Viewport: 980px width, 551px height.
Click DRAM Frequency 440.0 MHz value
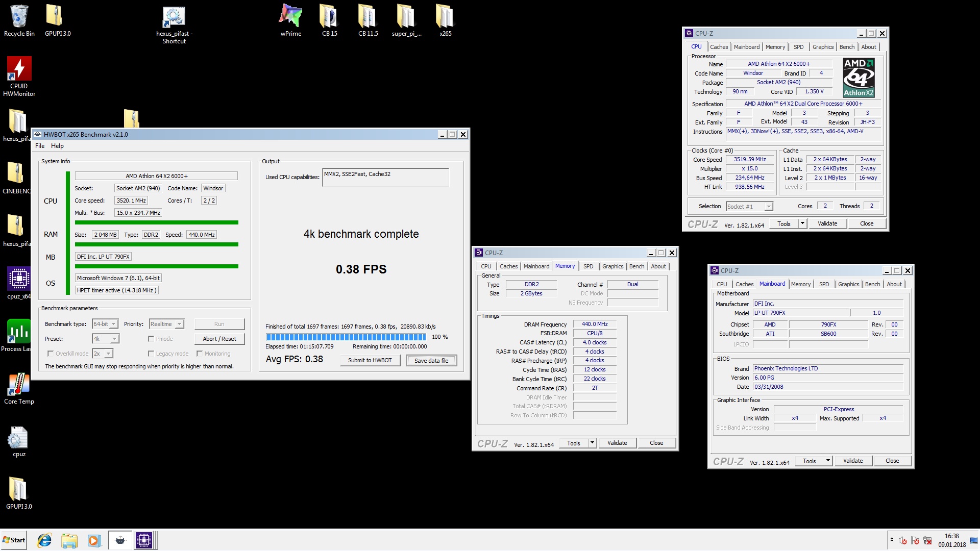(x=595, y=324)
